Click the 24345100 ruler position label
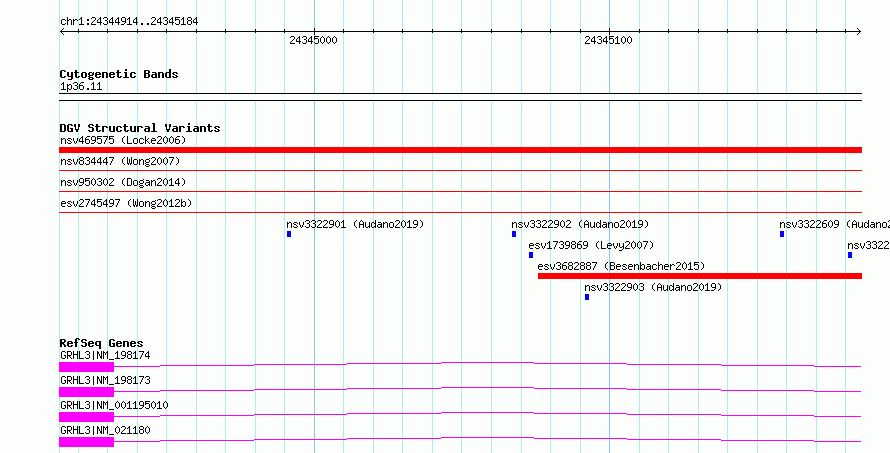Viewport: 890px width, 453px height. (608, 40)
